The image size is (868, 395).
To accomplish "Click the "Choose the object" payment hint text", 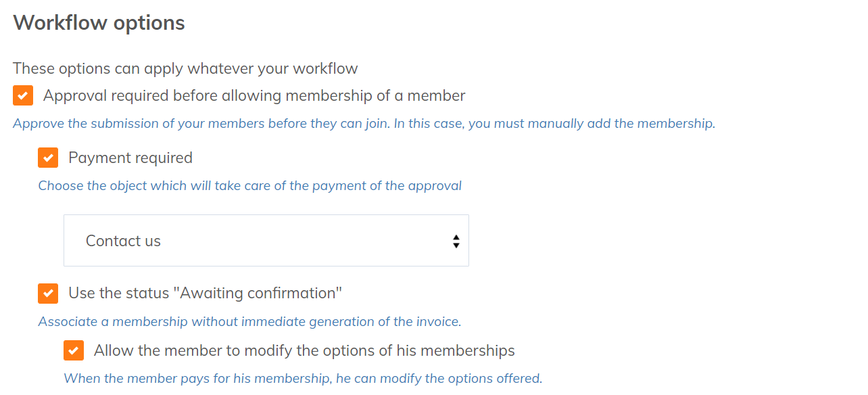I will point(249,186).
